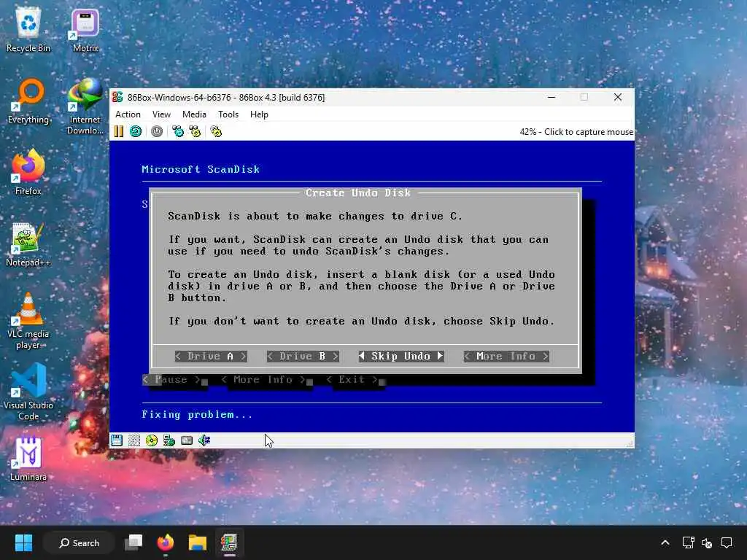Click '42% - Click to capture mouse' text
Viewport: 747px width, 560px height.
pyautogui.click(x=576, y=132)
